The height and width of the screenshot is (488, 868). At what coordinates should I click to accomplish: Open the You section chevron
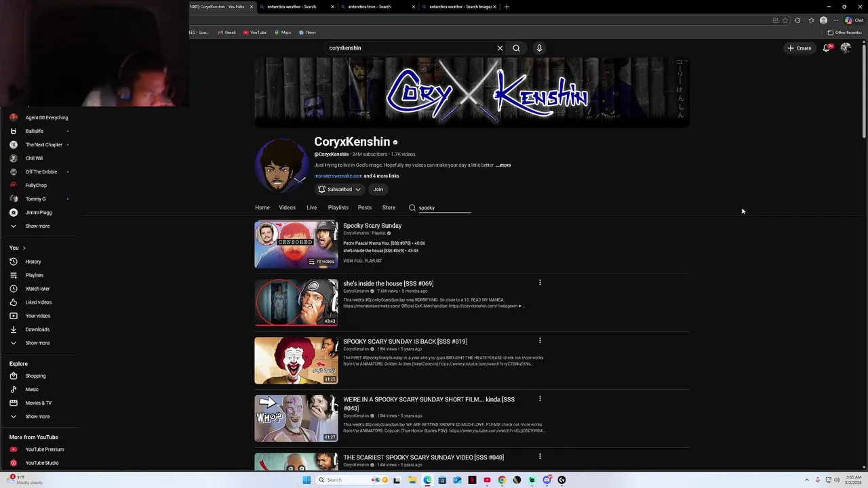pyautogui.click(x=24, y=248)
